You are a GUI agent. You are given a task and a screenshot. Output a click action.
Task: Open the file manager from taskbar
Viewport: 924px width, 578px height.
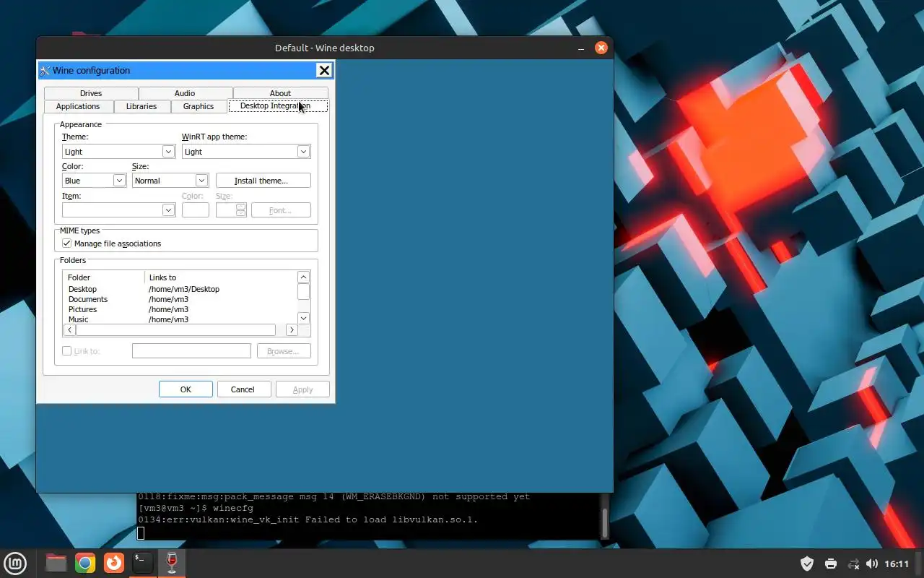coord(56,563)
